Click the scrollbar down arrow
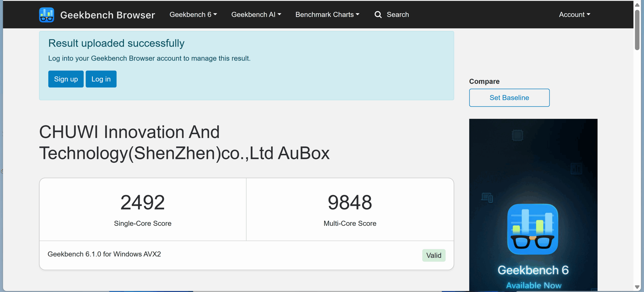This screenshot has height=292, width=644. point(637,287)
